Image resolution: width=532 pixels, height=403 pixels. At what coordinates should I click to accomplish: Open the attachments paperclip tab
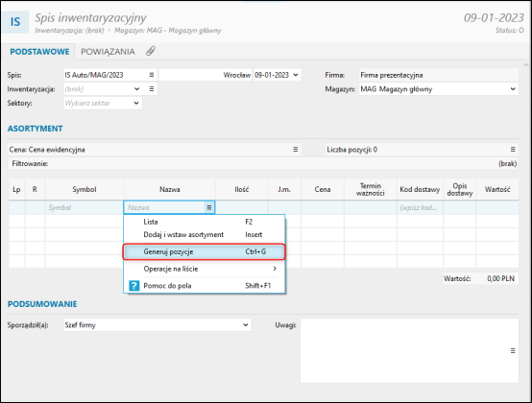tap(151, 51)
